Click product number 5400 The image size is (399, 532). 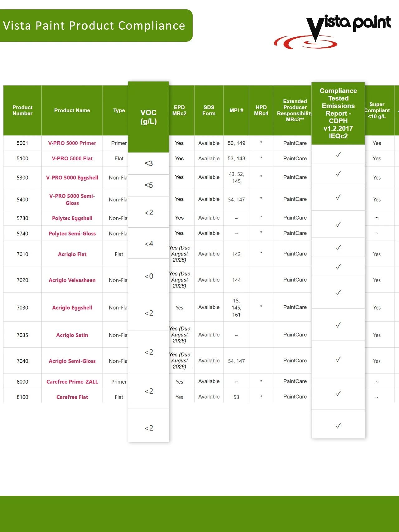(22, 200)
